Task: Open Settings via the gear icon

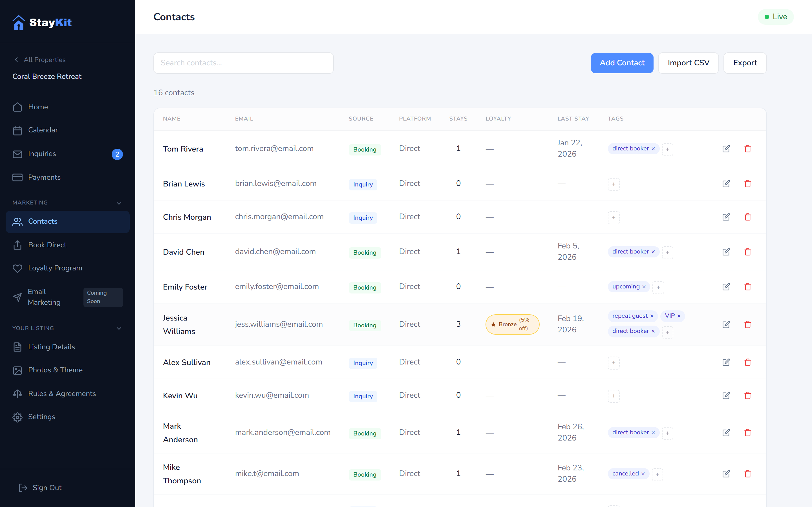Action: click(17, 417)
